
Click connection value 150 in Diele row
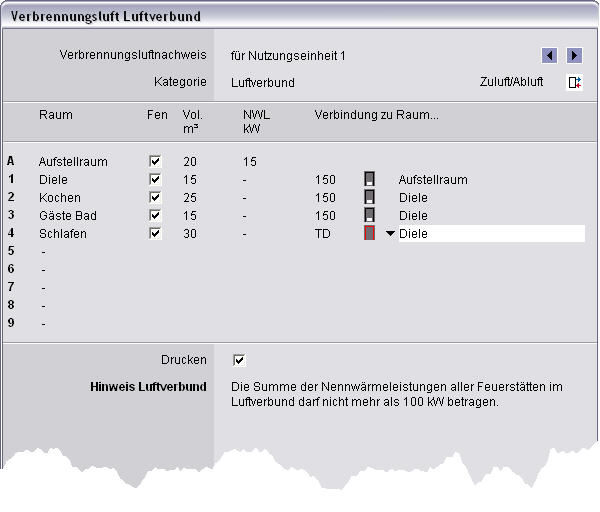click(x=325, y=180)
